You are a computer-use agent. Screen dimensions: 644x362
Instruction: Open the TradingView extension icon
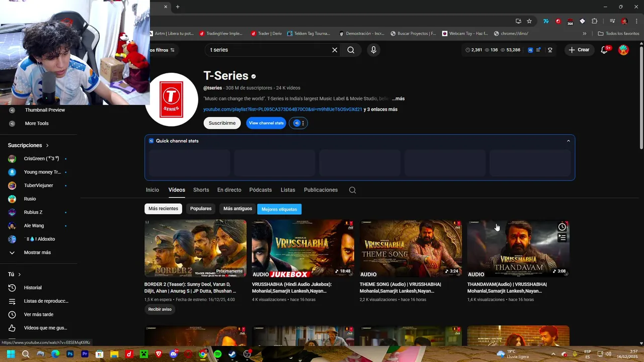[x=546, y=21]
